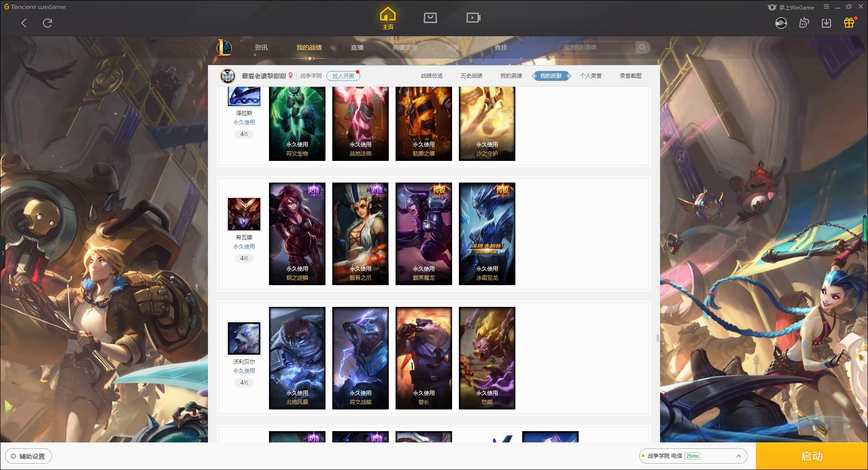Click the summoner profile avatar
868x470 pixels.
pos(228,76)
